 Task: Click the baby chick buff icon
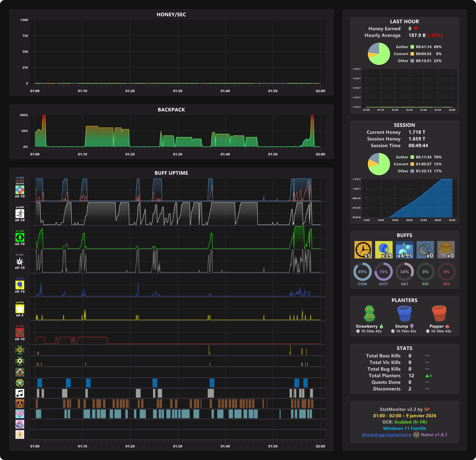(446, 250)
